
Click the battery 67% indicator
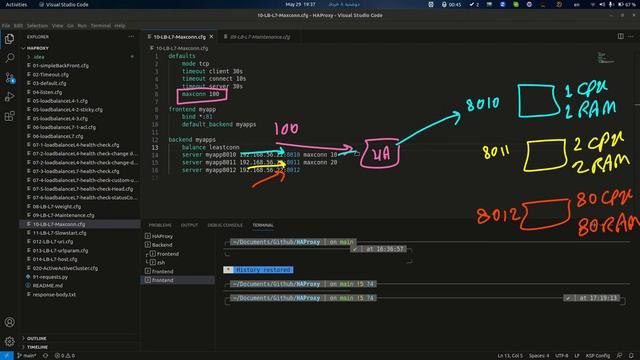[627, 4]
